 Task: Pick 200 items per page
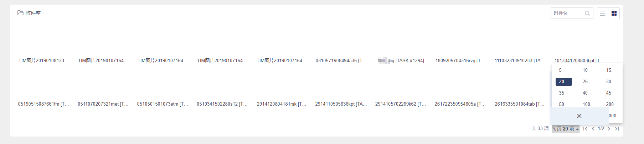tap(610, 104)
